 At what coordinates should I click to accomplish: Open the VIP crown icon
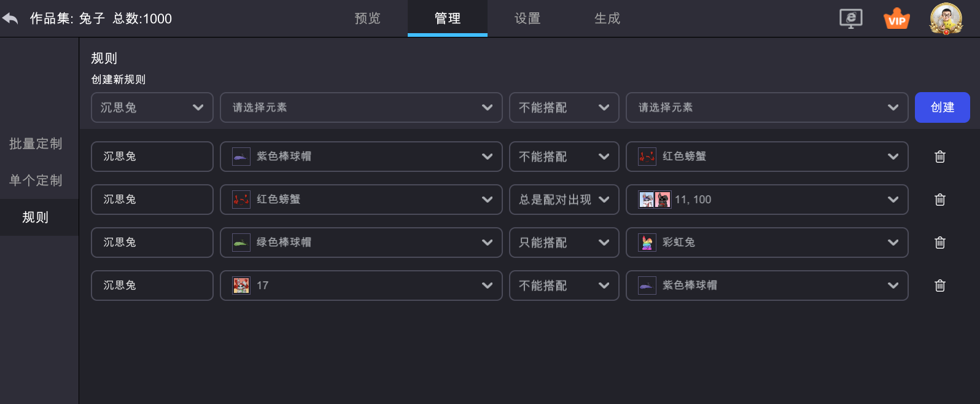click(x=896, y=18)
